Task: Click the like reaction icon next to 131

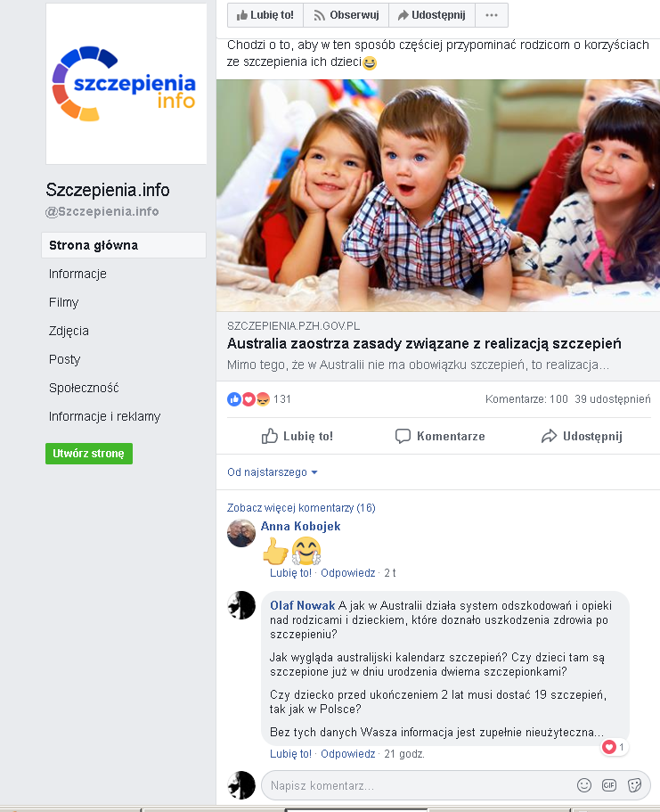Action: tap(234, 398)
